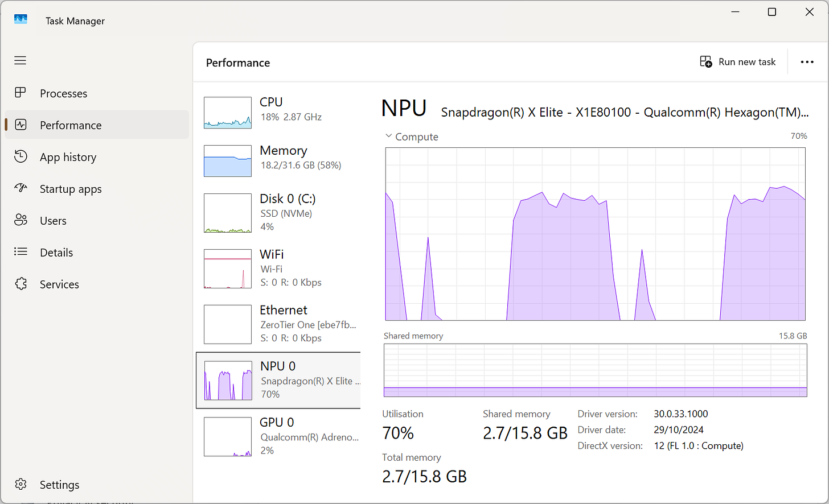Click Qualcomm(R) Adreno GPU label

(x=310, y=437)
